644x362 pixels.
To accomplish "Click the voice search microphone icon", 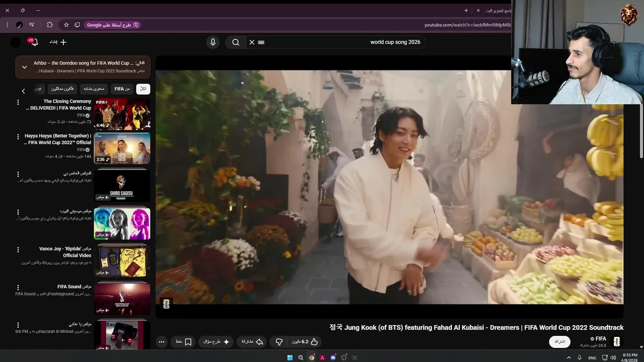I will (213, 42).
